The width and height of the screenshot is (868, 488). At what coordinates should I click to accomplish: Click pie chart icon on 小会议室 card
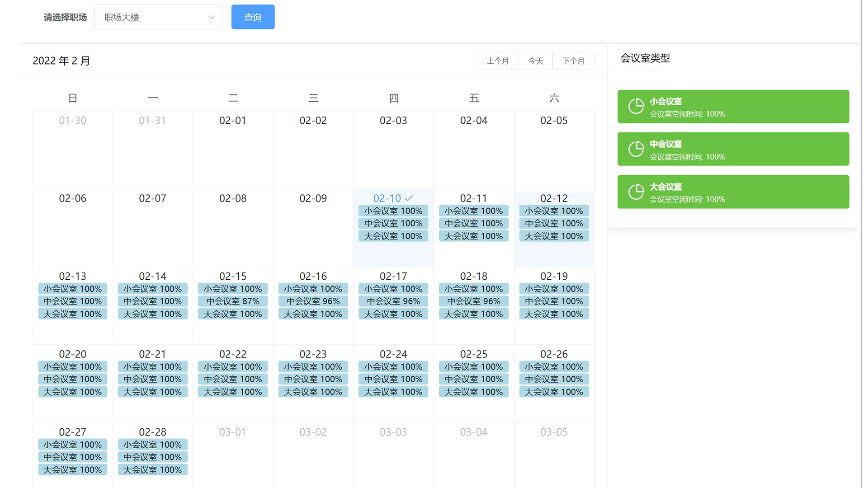pyautogui.click(x=636, y=107)
